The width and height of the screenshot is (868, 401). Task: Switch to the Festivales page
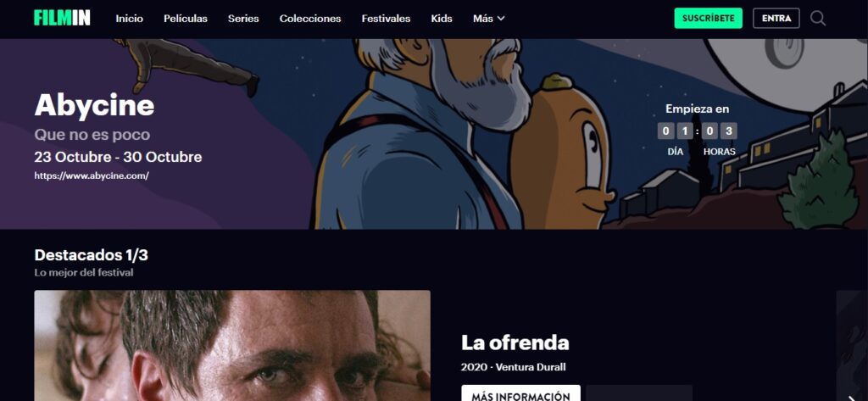[386, 19]
